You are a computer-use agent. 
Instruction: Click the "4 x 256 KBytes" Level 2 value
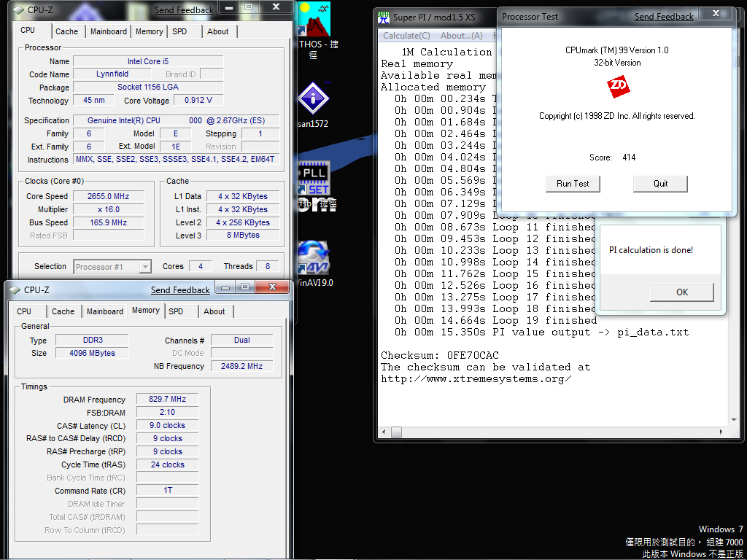pos(243,222)
